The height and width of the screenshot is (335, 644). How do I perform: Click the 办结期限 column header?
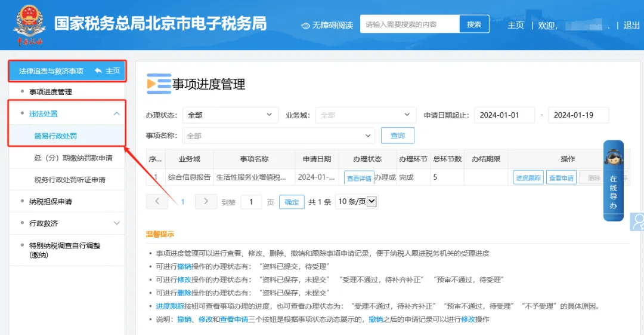486,159
